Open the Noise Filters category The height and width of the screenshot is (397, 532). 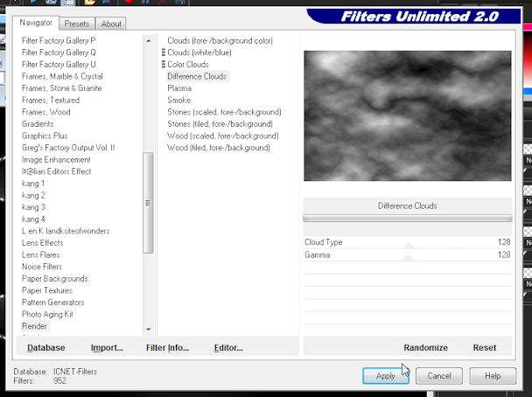42,267
